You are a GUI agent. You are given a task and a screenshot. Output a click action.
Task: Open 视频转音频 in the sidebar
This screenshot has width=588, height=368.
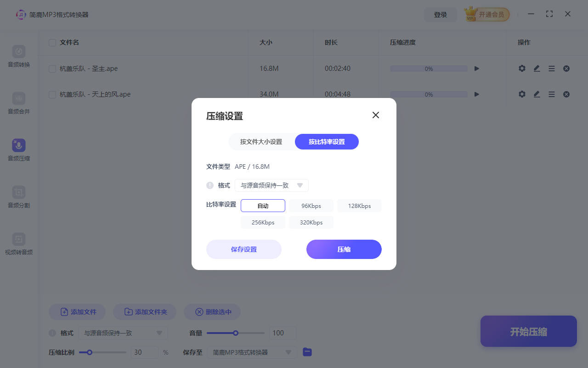pos(18,243)
